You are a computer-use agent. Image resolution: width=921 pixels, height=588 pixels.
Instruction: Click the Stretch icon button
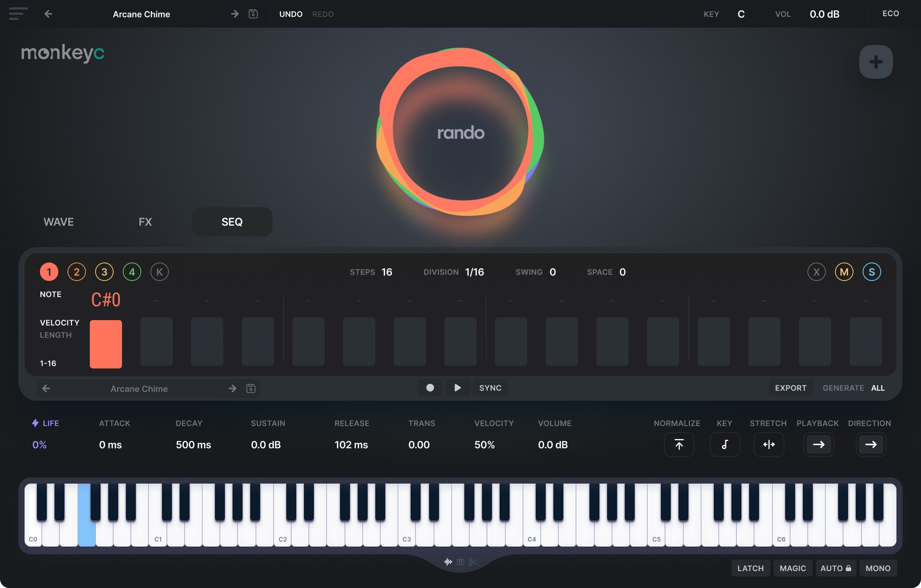(x=769, y=444)
